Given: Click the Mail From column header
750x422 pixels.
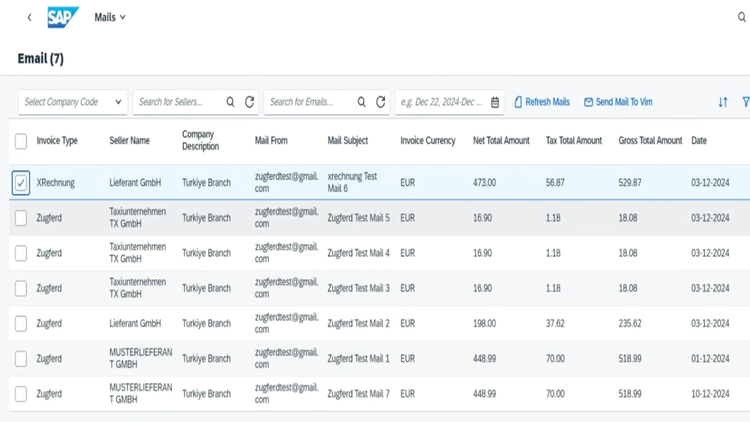Looking at the screenshot, I should 271,141.
